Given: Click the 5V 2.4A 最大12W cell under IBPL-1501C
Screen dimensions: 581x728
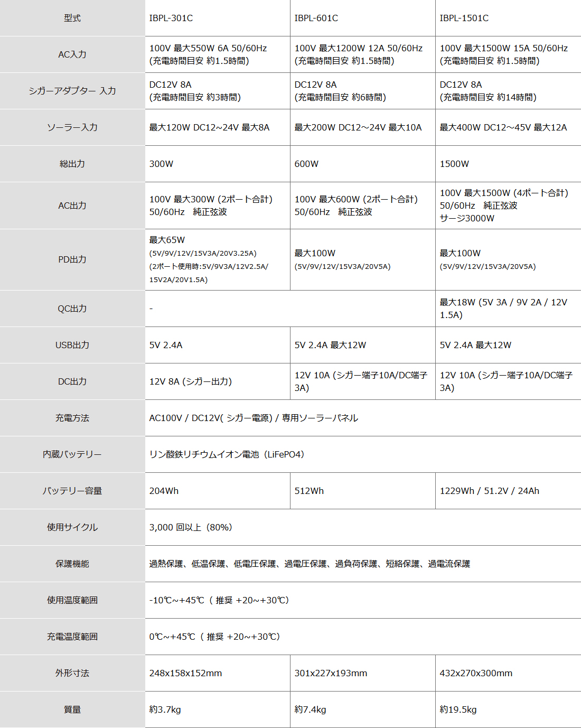Looking at the screenshot, I should pyautogui.click(x=508, y=345).
